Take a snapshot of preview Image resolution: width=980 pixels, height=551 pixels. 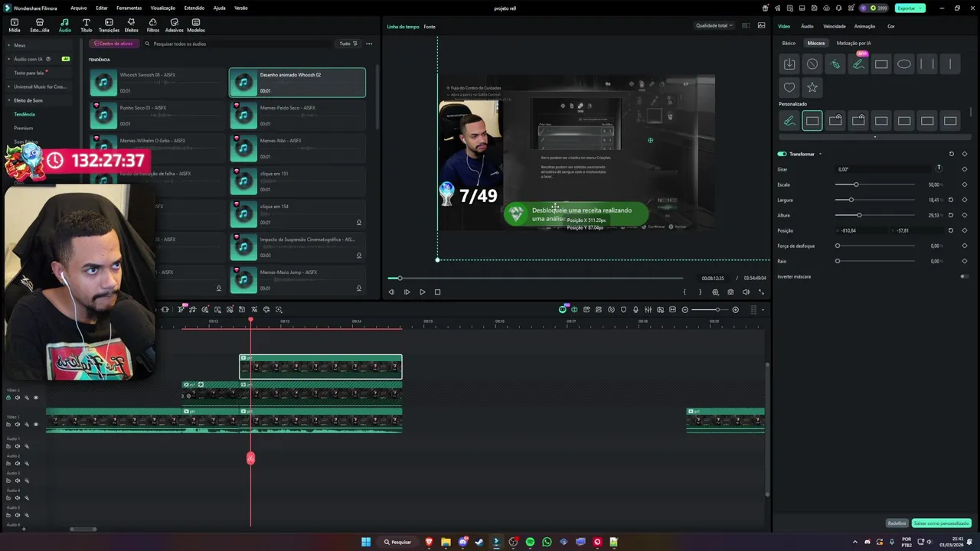(x=730, y=292)
